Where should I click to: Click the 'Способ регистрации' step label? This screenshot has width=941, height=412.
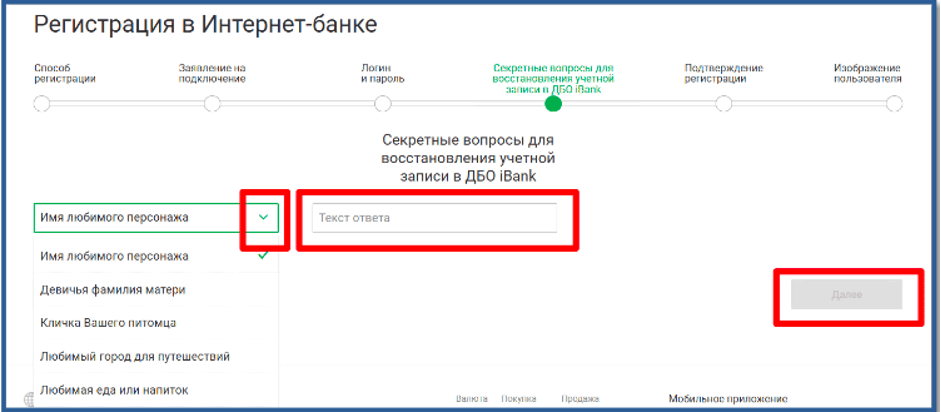tap(65, 73)
